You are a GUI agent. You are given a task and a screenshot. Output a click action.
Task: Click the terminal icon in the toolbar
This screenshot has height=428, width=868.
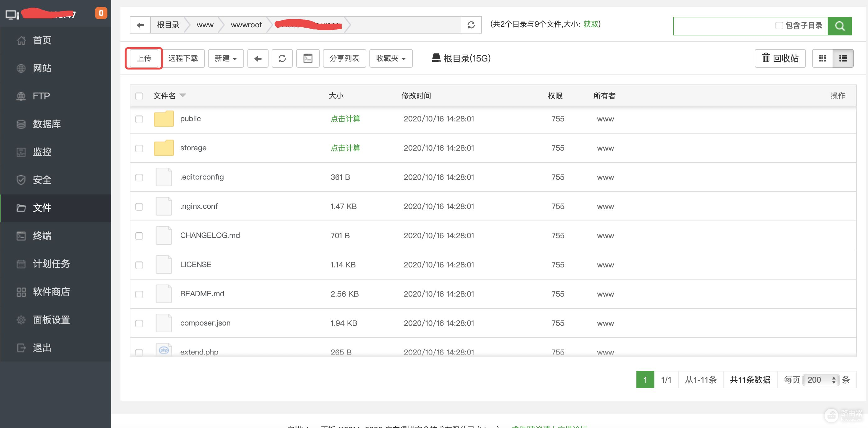tap(308, 58)
